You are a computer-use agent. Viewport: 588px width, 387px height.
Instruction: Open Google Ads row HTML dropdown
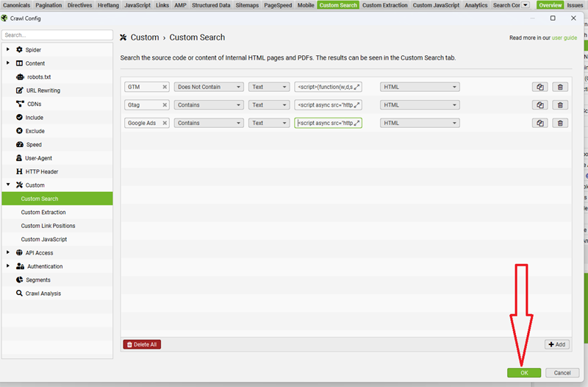[420, 123]
